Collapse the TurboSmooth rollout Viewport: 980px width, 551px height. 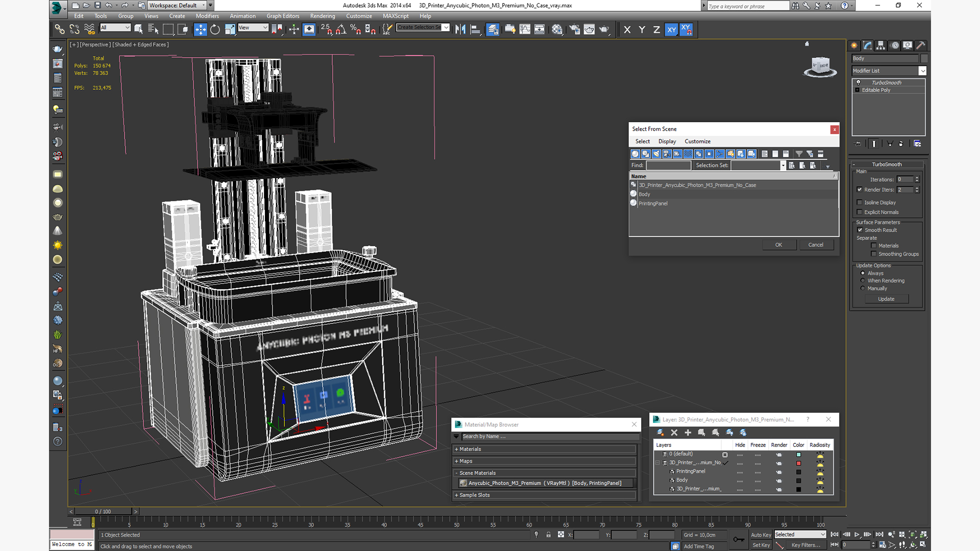(887, 165)
